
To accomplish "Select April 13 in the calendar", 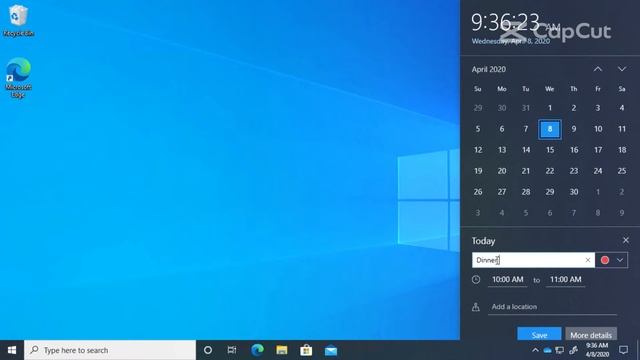I will [x=502, y=150].
